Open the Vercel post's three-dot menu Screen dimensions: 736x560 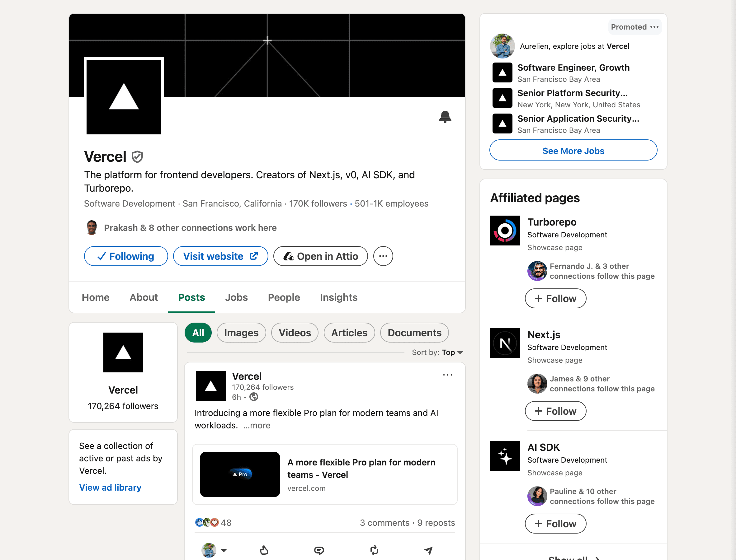(447, 375)
